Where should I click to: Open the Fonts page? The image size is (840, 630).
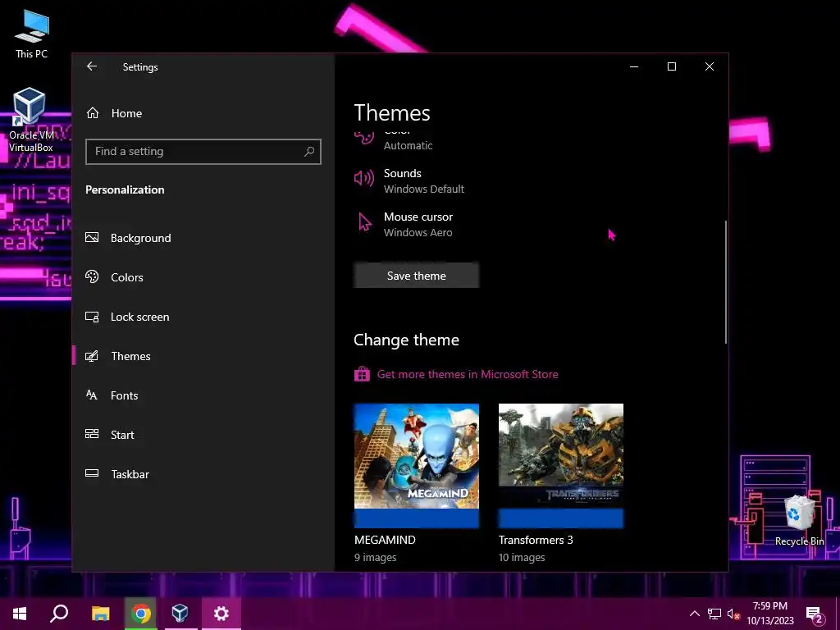[125, 395]
